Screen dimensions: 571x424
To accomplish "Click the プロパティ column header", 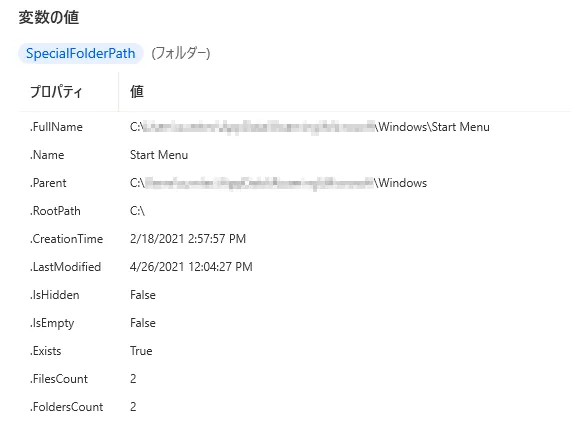I will pos(56,91).
